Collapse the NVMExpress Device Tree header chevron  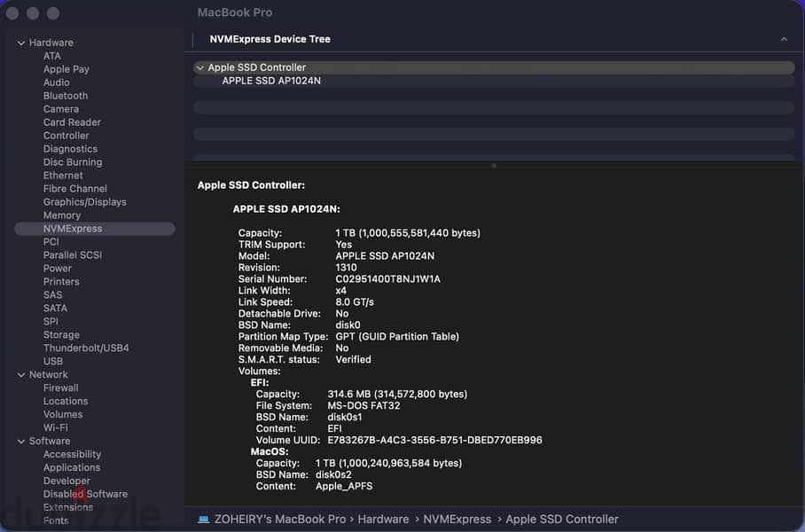coord(784,39)
